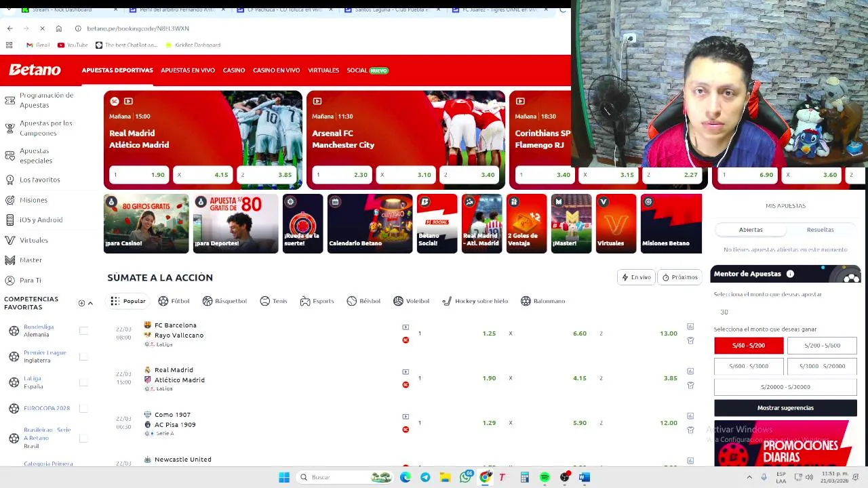Open Casino en Vivo menu
This screenshot has height=488, width=868.
pos(276,70)
